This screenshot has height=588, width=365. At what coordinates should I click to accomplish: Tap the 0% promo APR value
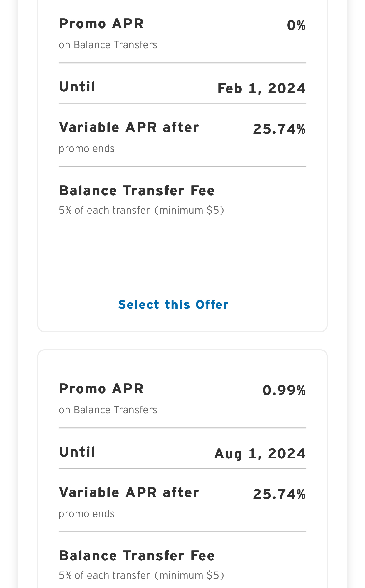tap(296, 25)
